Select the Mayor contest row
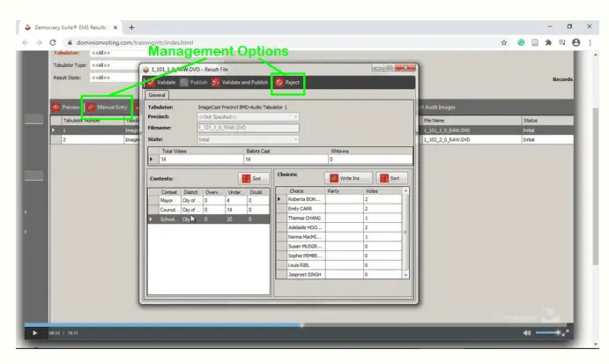 [x=169, y=200]
